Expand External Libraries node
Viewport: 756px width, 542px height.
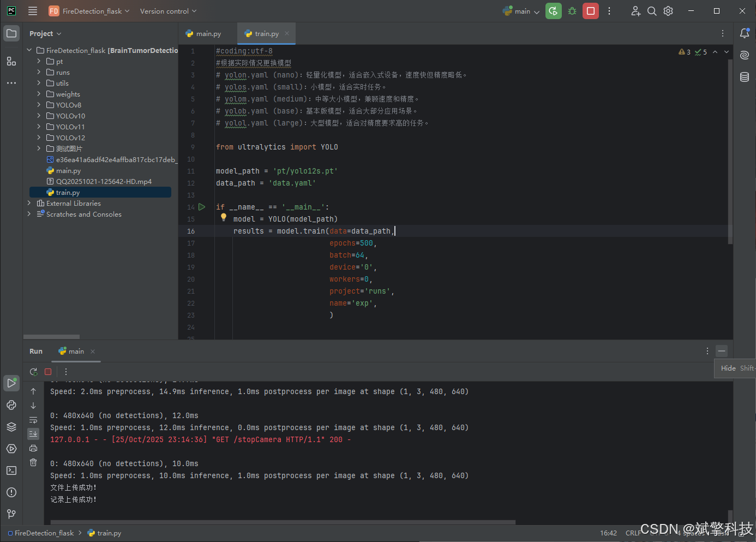(29, 203)
